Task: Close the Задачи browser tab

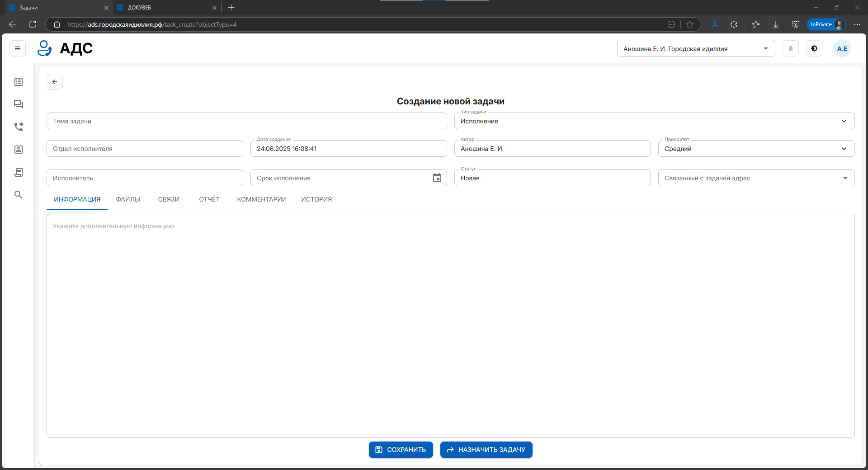Action: click(x=106, y=8)
